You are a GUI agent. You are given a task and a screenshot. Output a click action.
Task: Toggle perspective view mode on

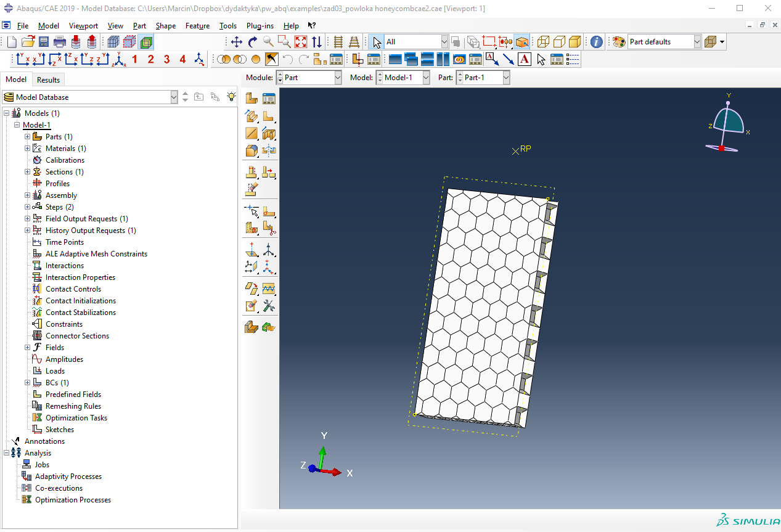click(x=354, y=42)
